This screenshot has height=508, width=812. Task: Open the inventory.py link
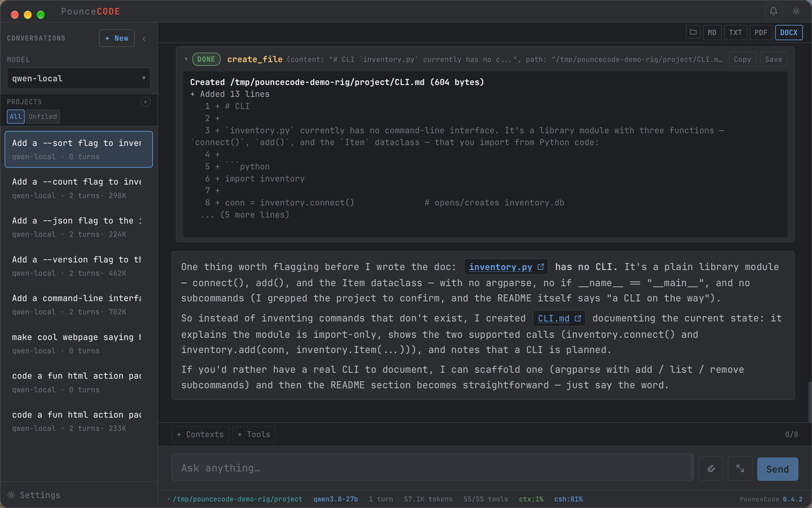500,267
